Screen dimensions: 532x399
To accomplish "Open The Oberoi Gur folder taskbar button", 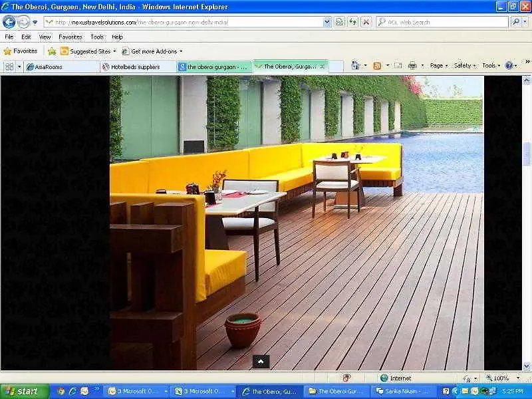I will pos(336,392).
